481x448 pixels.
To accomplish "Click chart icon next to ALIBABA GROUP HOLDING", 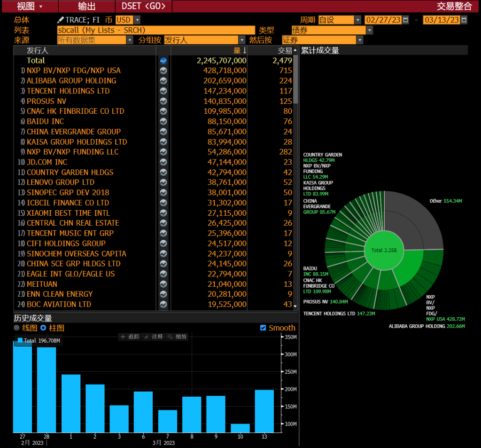I will coord(163,81).
